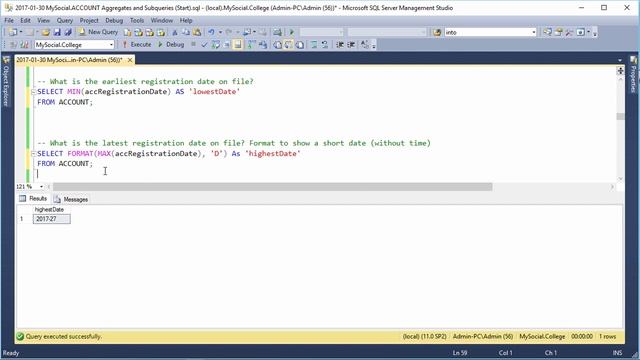
Task: Switch to the Messages tab
Action: click(x=71, y=199)
